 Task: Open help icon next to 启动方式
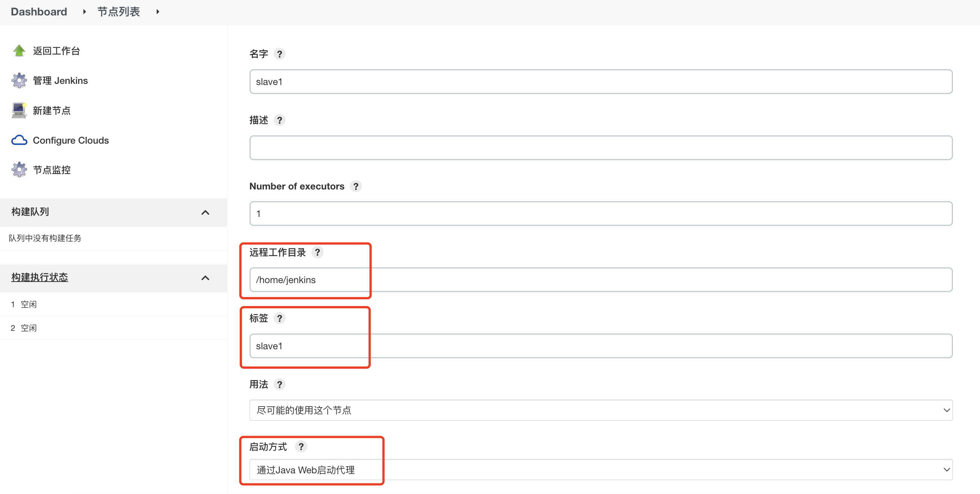301,446
